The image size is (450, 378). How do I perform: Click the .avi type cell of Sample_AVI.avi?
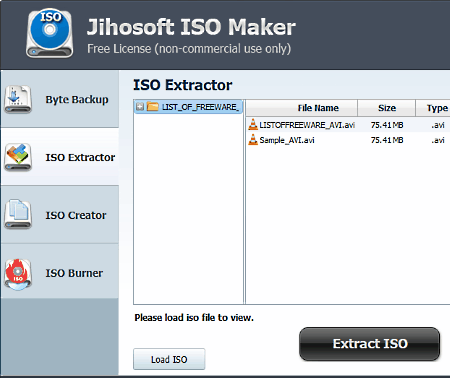point(438,140)
